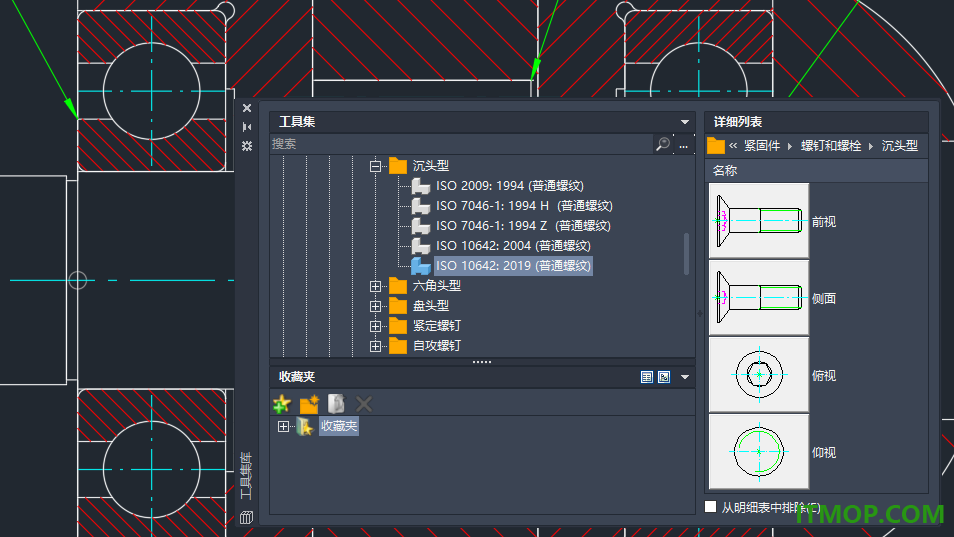954x537 pixels.
Task: Switch favorites to thumbnail view icon
Action: click(664, 377)
